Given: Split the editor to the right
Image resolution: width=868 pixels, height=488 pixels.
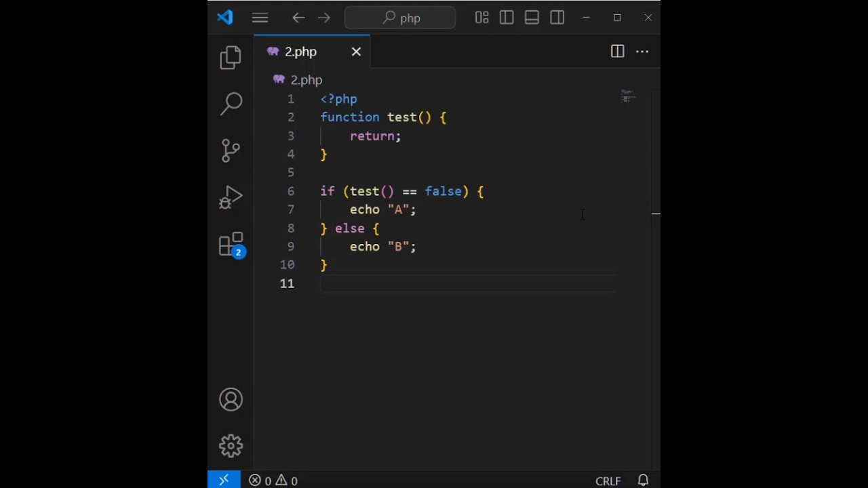Looking at the screenshot, I should pyautogui.click(x=617, y=52).
